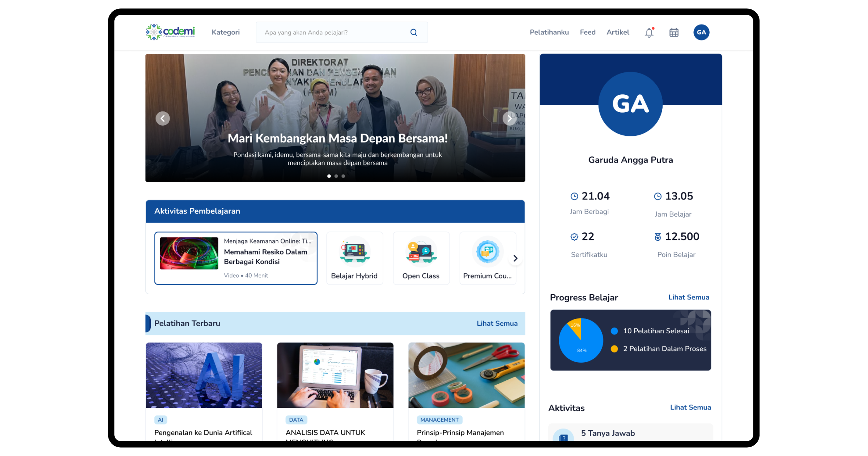Open 'Prinsip-Prinsip Manajemen' course title
The image size is (868, 456).
coord(460,432)
